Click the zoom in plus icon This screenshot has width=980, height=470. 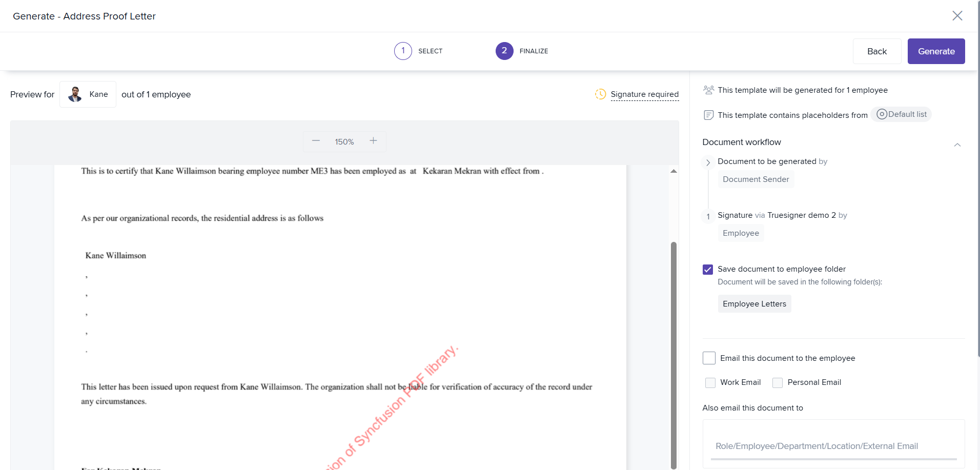(373, 141)
